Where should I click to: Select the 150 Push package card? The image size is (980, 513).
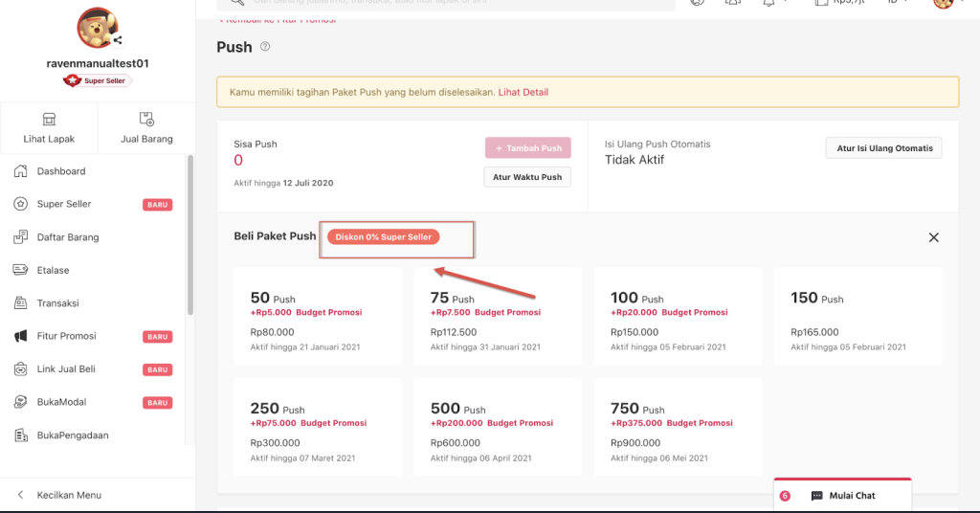pos(857,316)
